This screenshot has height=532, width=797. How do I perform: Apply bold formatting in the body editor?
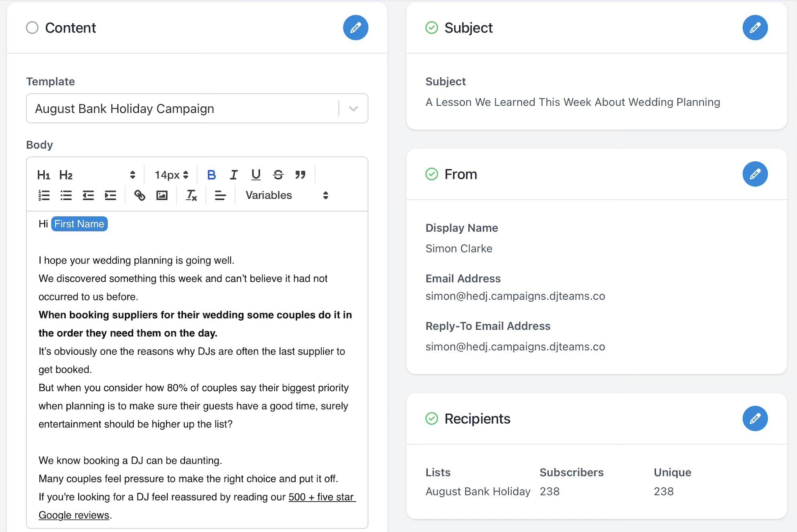click(211, 175)
